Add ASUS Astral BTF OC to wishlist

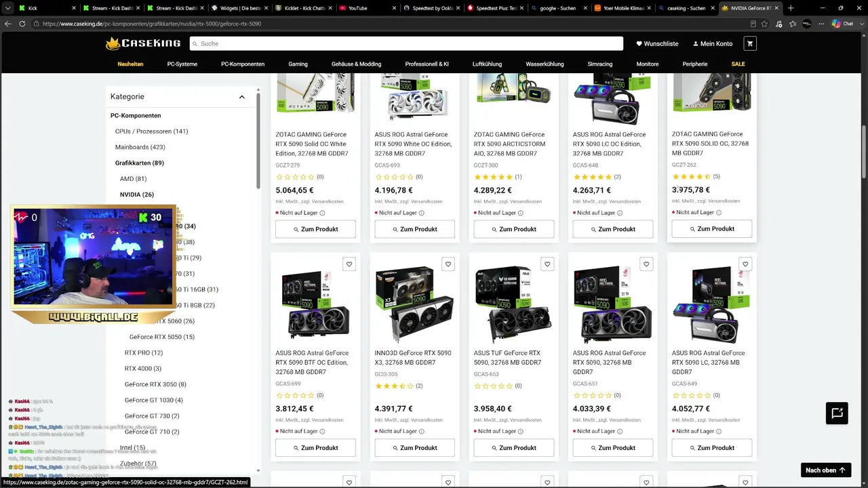point(349,264)
